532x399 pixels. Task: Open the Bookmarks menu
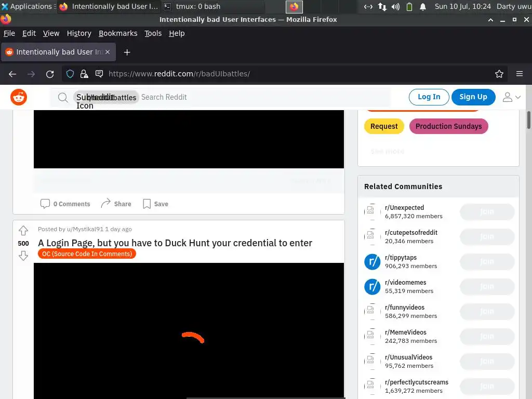pyautogui.click(x=118, y=33)
